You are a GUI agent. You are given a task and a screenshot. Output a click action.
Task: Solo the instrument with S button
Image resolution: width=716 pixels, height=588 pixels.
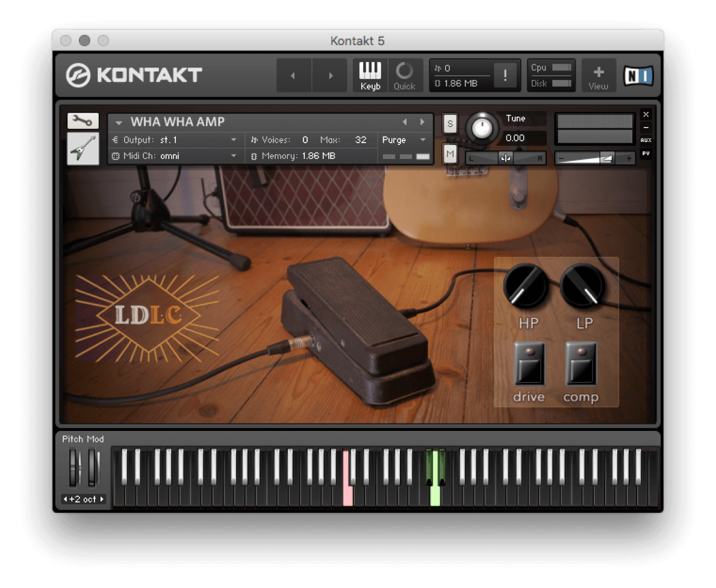click(x=450, y=123)
